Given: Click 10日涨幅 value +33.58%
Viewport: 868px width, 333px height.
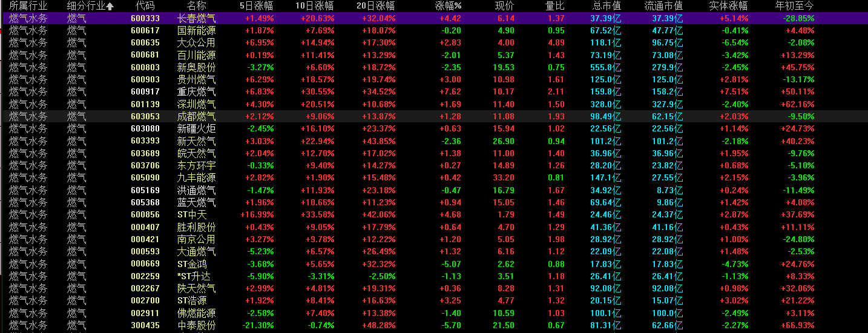Looking at the screenshot, I should [x=318, y=215].
